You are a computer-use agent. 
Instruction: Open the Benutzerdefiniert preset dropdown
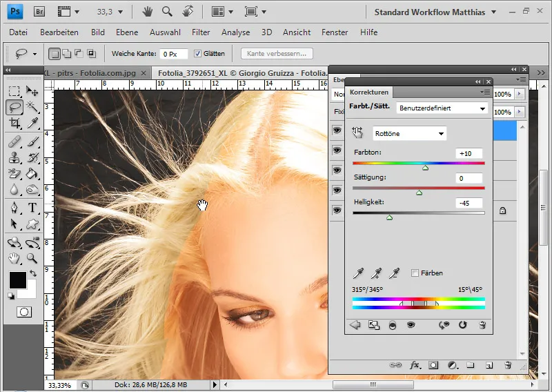click(442, 108)
